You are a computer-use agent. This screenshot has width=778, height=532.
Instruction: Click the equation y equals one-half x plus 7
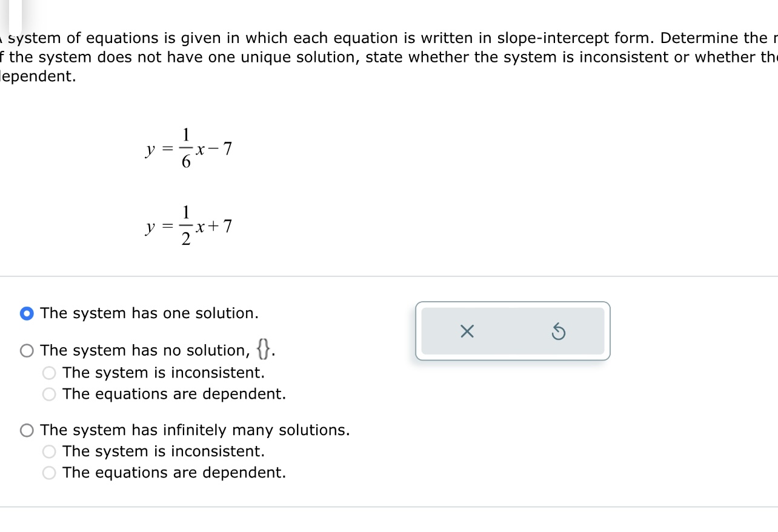coord(189,225)
